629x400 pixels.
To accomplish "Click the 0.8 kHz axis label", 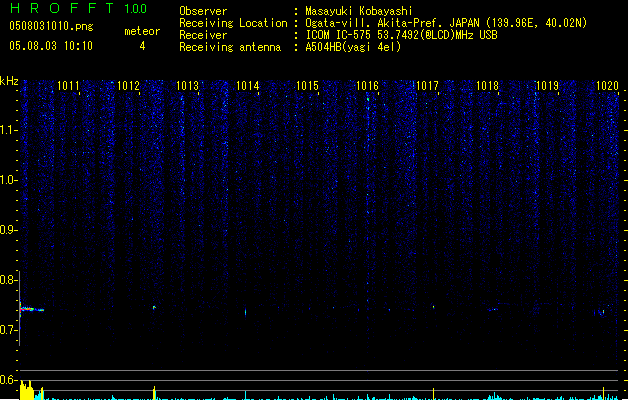I will pos(8,280).
